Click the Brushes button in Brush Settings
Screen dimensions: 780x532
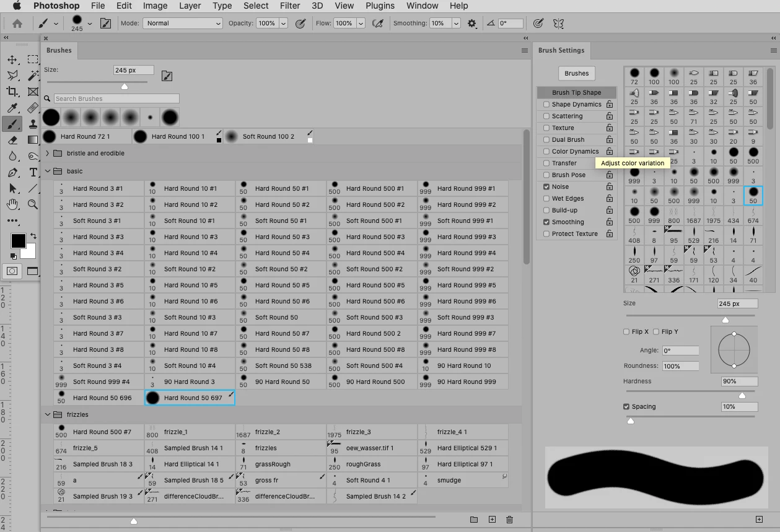coord(576,73)
